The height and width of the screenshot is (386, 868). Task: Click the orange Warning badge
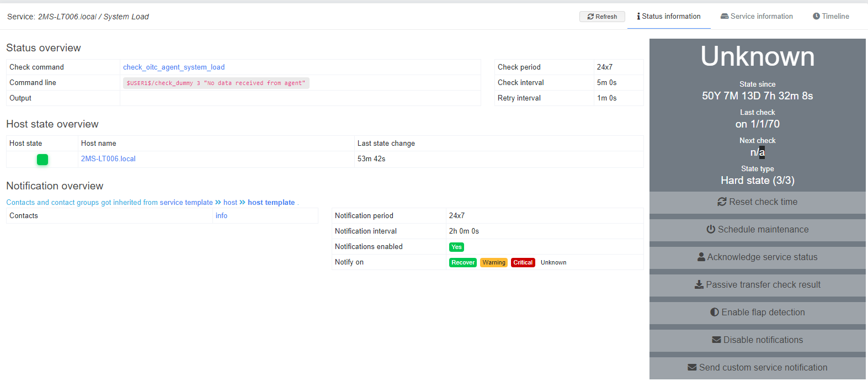[493, 262]
